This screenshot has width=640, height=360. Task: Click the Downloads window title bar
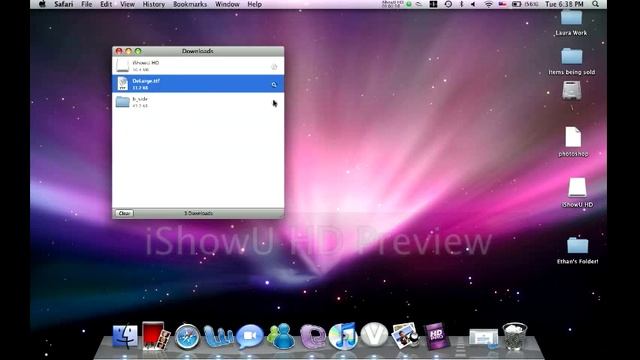pos(198,51)
